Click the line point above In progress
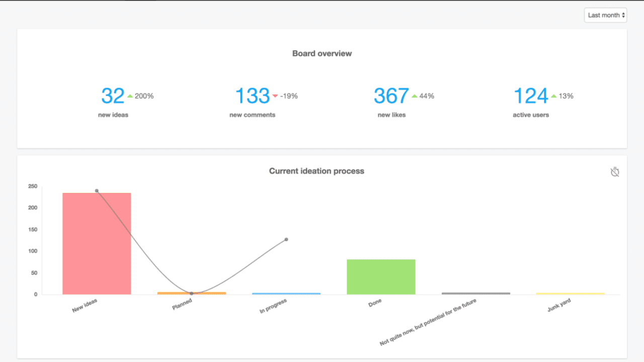The image size is (644, 362). pyautogui.click(x=286, y=239)
